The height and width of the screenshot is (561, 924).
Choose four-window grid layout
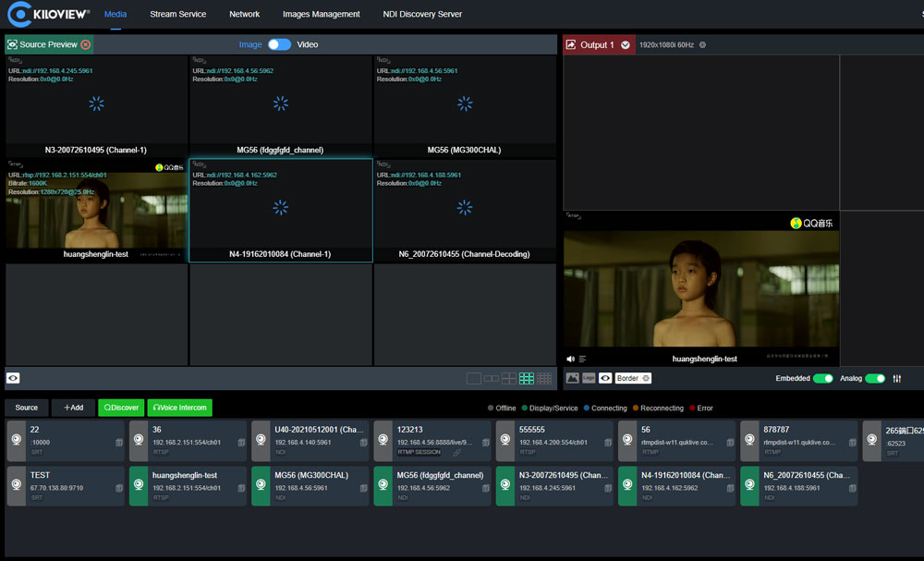coord(509,378)
